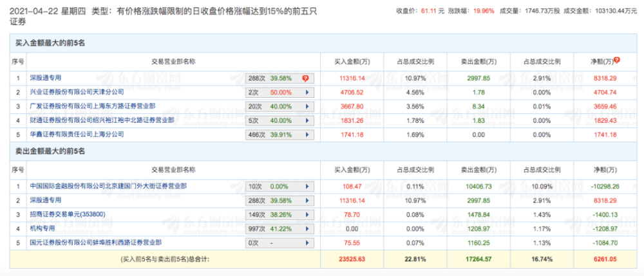
Task: Expand arrow for 兴业证券 天津分公司 stats
Action: [307, 93]
